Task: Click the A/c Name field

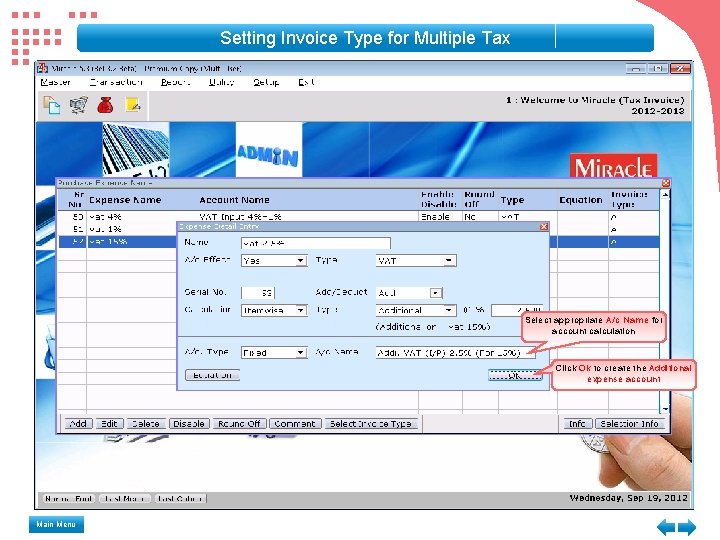Action: [x=455, y=353]
